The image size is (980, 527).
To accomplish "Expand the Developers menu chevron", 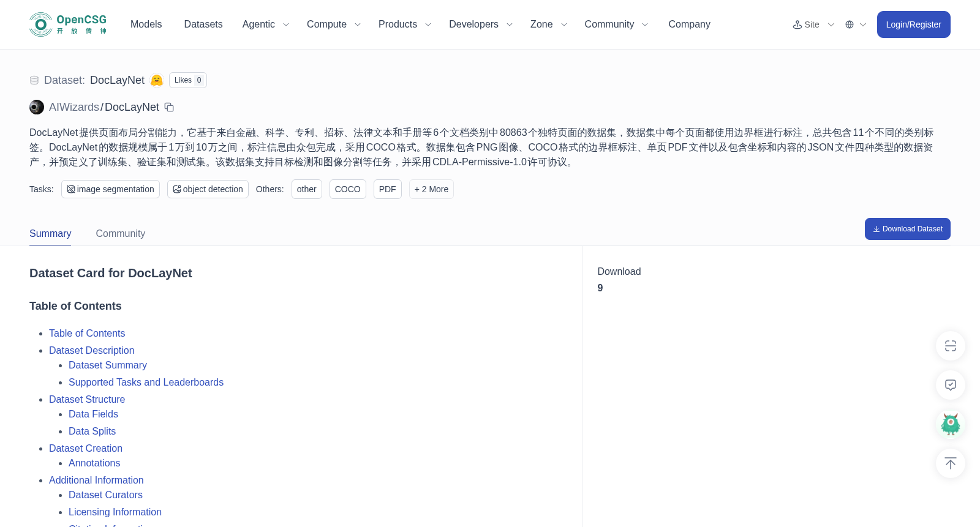I will (x=510, y=24).
